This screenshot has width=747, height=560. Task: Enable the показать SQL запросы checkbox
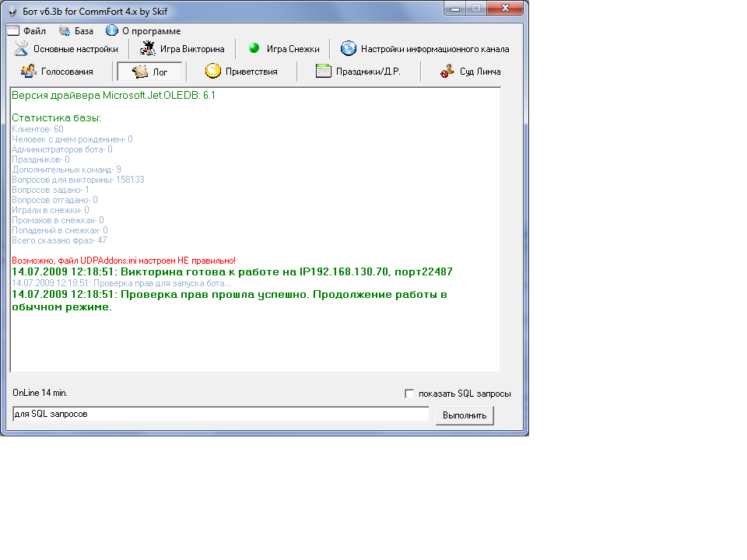[x=409, y=394]
